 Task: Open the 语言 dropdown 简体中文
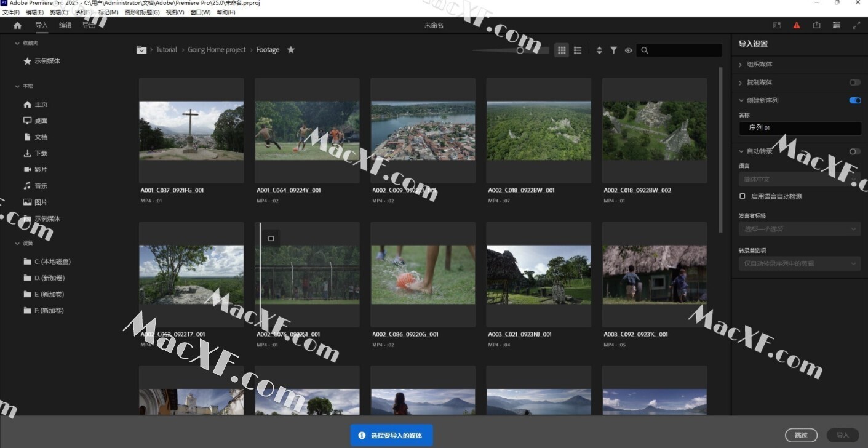[800, 179]
